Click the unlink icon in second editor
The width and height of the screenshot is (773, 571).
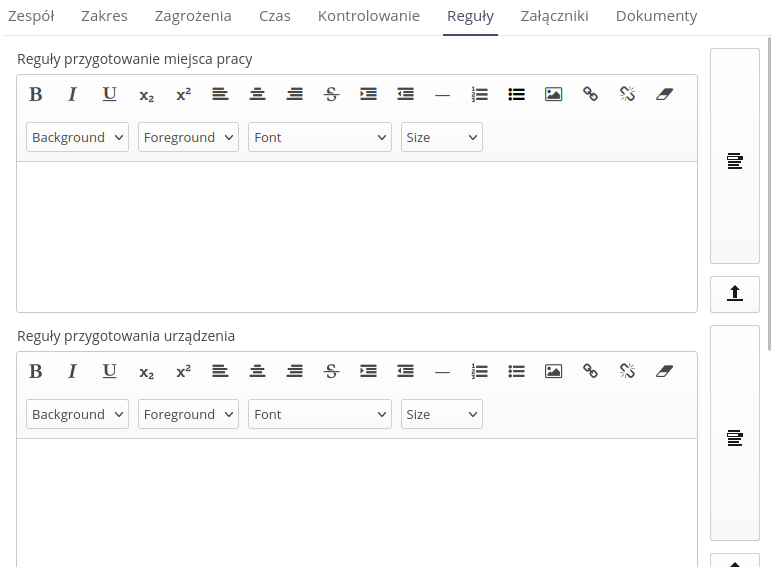[x=627, y=371]
